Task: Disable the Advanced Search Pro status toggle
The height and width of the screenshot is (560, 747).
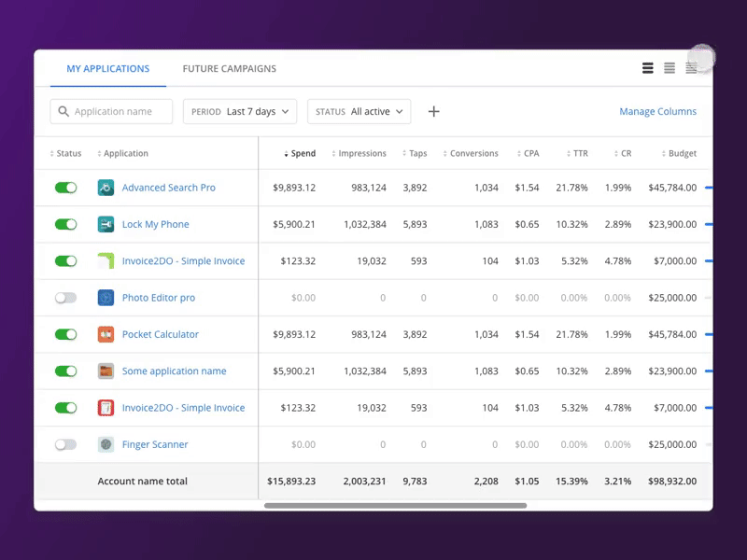Action: 65,188
